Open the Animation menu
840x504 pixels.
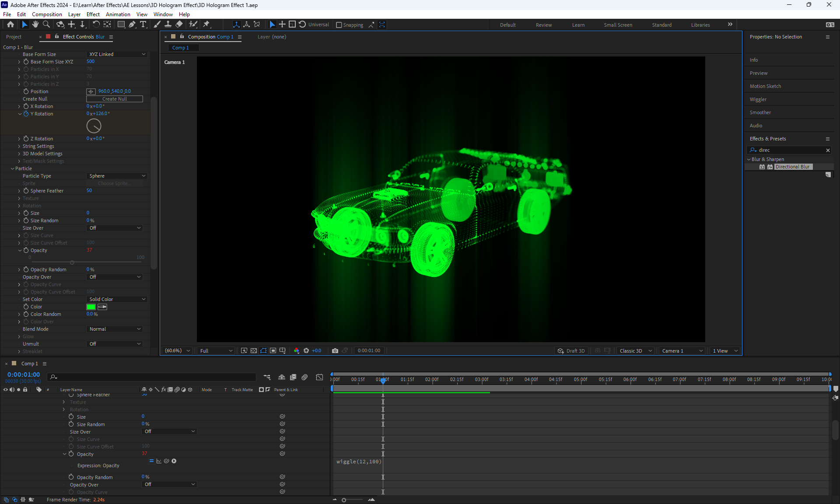(118, 14)
